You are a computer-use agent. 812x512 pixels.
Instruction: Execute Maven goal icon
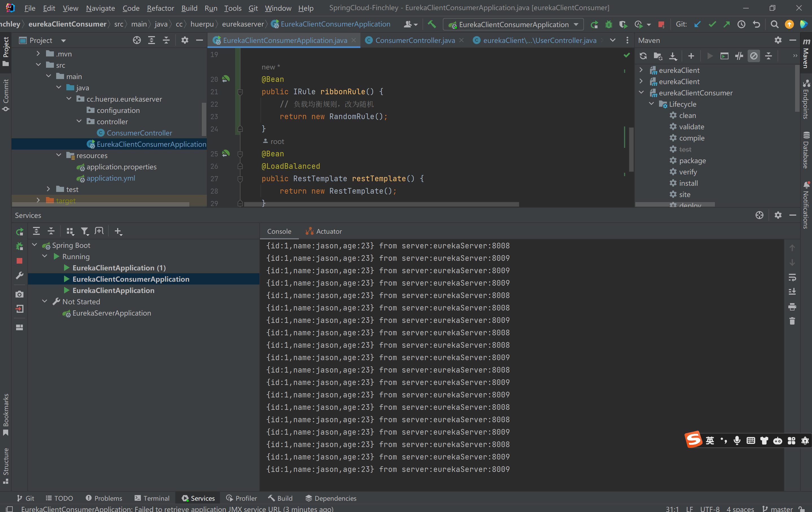click(x=724, y=56)
